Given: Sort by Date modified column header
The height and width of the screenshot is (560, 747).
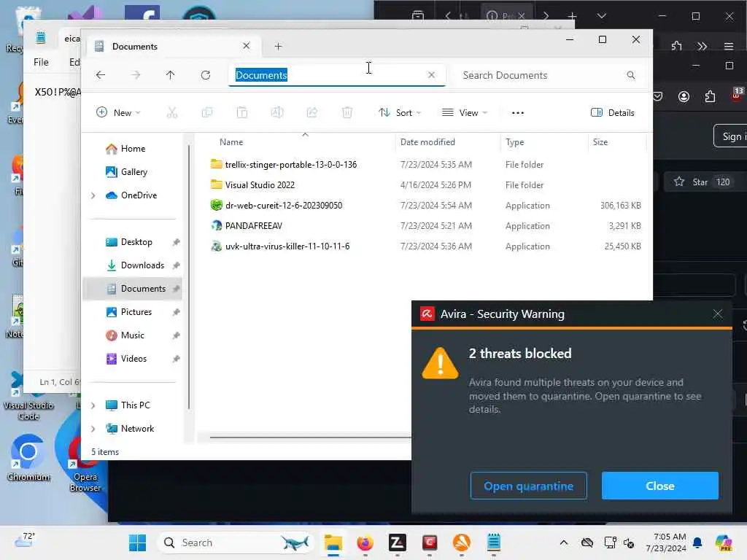Looking at the screenshot, I should click(427, 142).
